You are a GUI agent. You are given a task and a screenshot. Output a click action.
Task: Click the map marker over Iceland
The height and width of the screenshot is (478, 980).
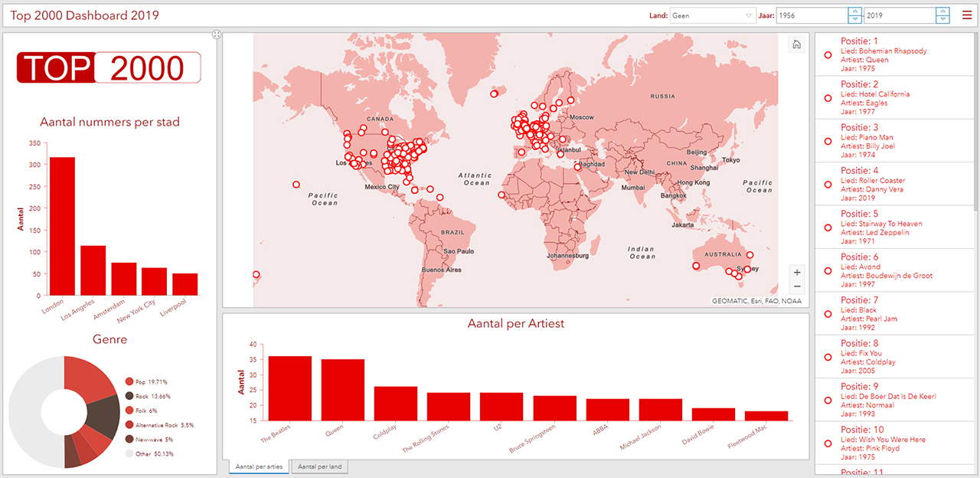494,94
